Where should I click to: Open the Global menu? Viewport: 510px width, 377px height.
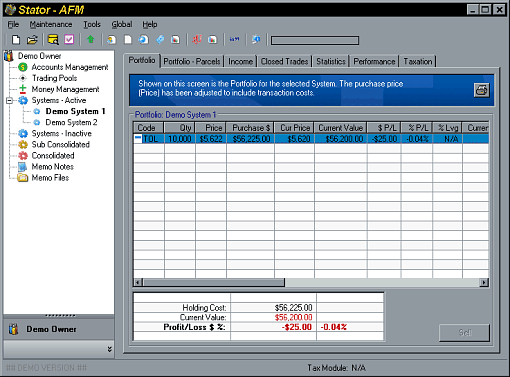tap(122, 24)
